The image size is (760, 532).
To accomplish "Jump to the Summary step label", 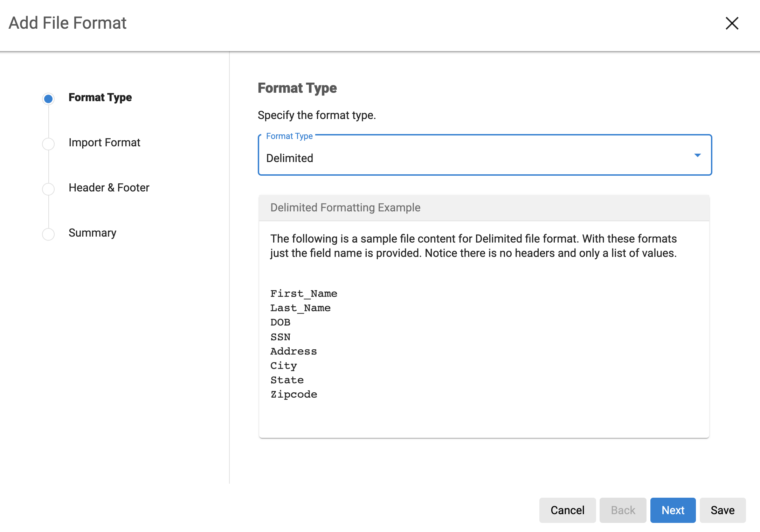I will pos(92,233).
